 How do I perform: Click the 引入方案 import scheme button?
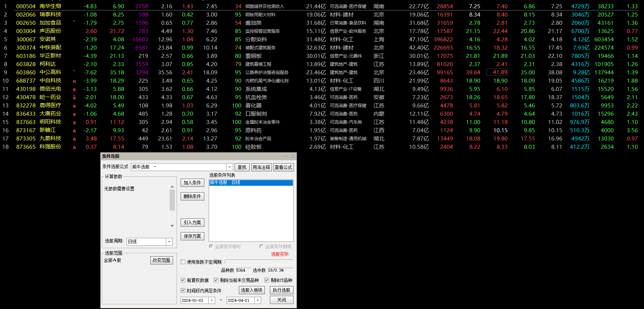tap(192, 222)
